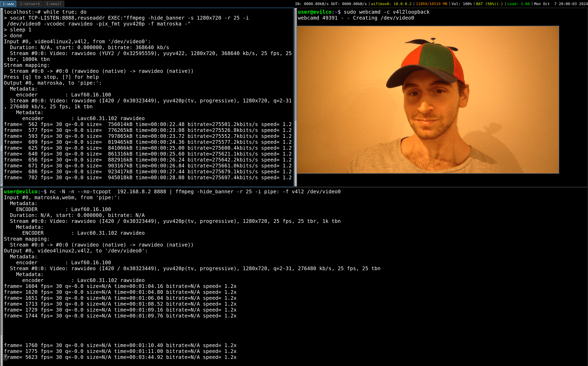This screenshot has width=588, height=366.
Task: Click the 'frame= 702' progress line
Action: pos(148,178)
